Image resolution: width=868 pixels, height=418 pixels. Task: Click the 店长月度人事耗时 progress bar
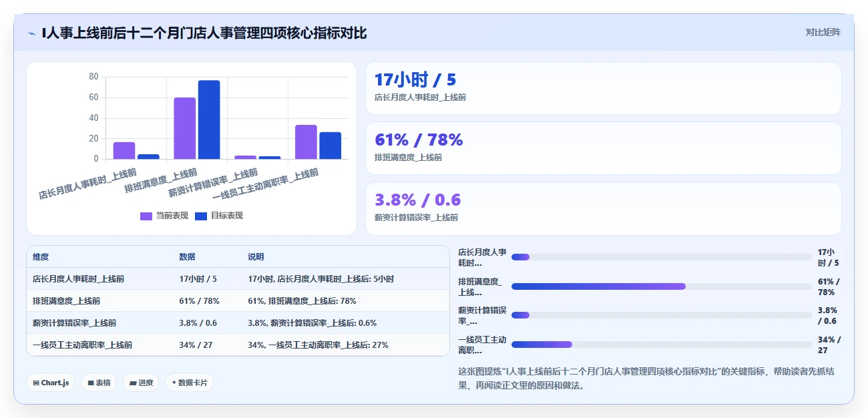tap(662, 257)
